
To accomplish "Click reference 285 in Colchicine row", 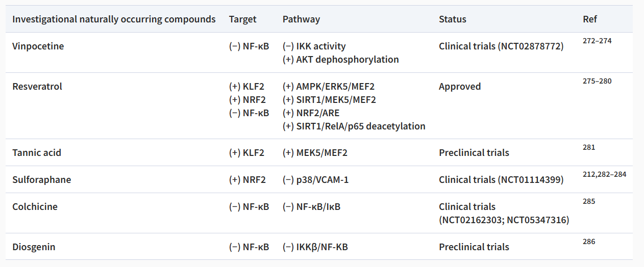I will pos(588,201).
